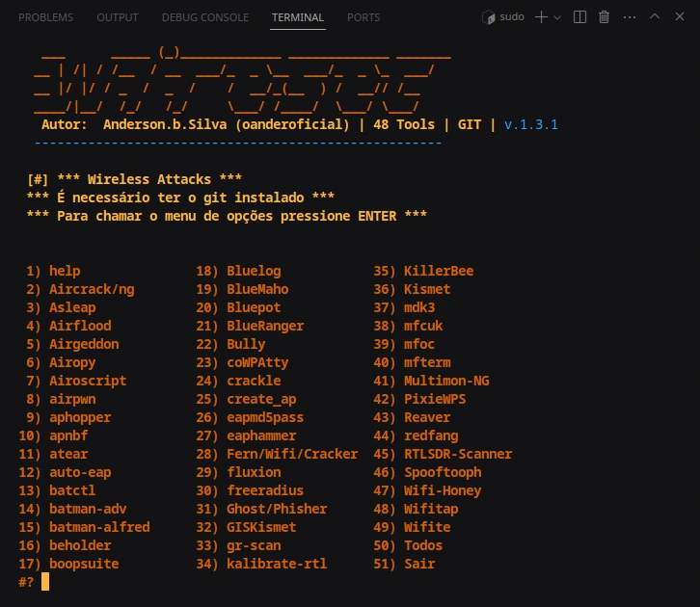Screen dimensions: 700x607
Task: Open the DEBUG CONSOLE tab
Action: [205, 17]
